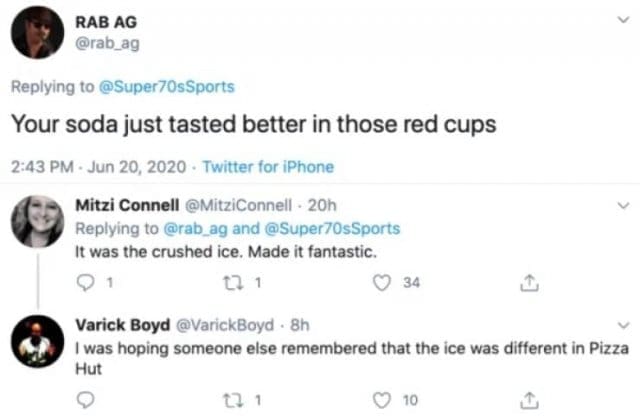Like Varick Boyd's Pizza Hut tweet

pos(380,401)
